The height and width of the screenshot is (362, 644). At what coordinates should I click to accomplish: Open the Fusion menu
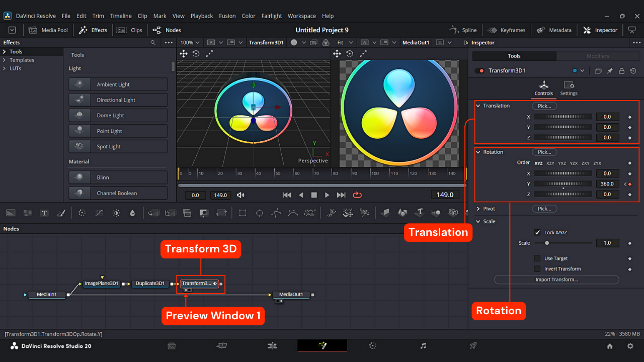point(227,16)
